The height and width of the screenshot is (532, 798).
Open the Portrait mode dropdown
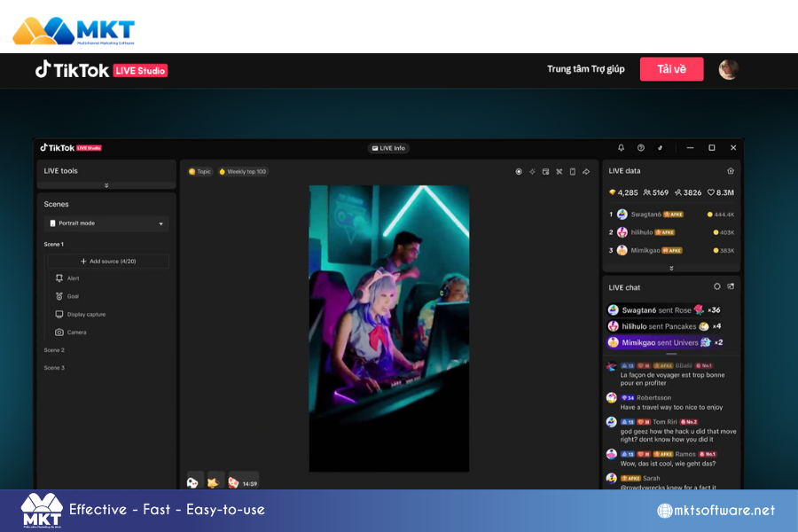click(106, 223)
